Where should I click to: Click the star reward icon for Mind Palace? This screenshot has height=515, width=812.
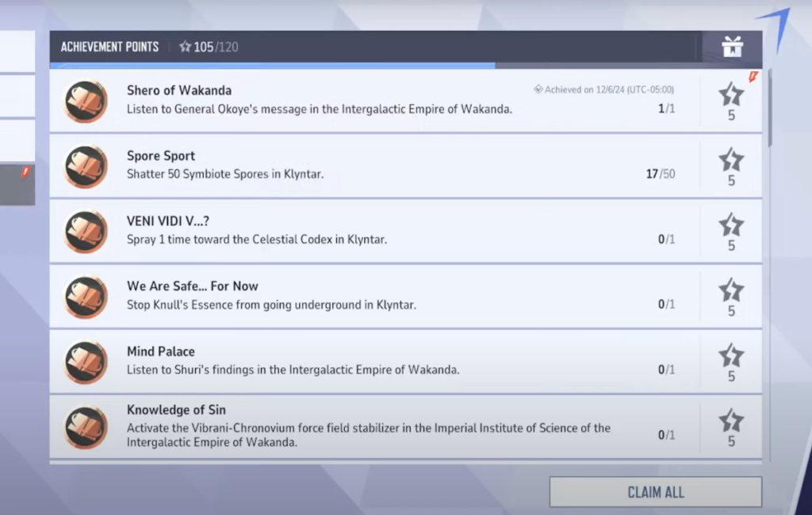pos(731,356)
